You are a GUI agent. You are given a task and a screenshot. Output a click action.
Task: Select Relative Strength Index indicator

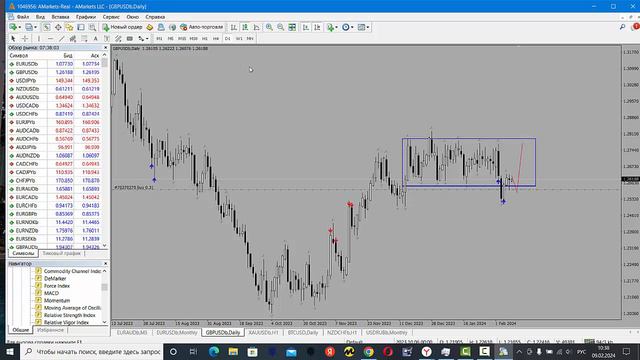pyautogui.click(x=69, y=315)
